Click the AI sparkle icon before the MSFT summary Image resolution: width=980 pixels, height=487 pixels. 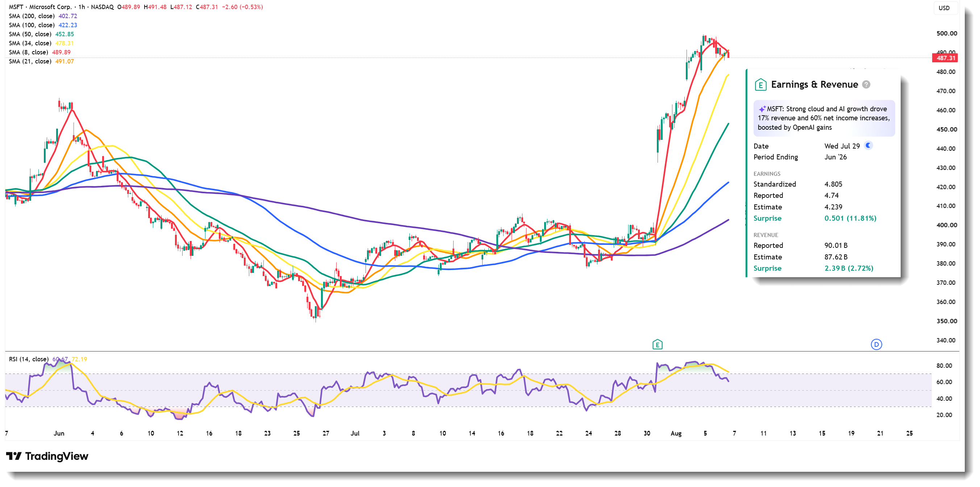coord(762,109)
